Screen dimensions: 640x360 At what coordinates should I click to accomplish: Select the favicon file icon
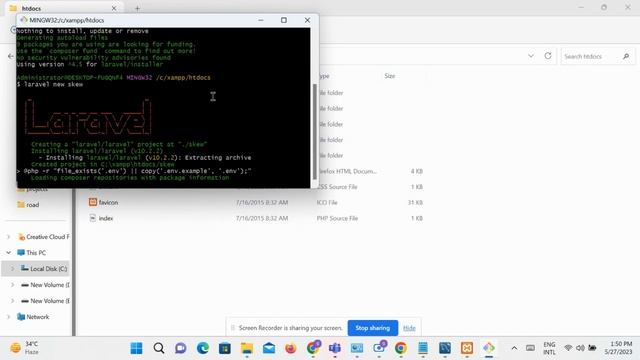pos(93,202)
